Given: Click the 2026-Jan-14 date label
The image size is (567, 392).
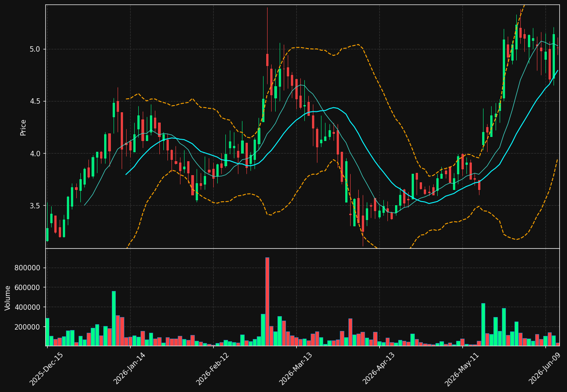Looking at the screenshot, I should [130, 368].
